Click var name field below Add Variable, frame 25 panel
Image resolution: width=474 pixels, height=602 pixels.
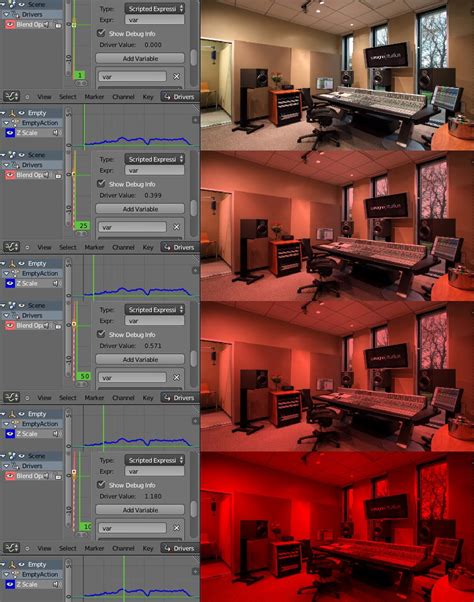[x=132, y=227]
